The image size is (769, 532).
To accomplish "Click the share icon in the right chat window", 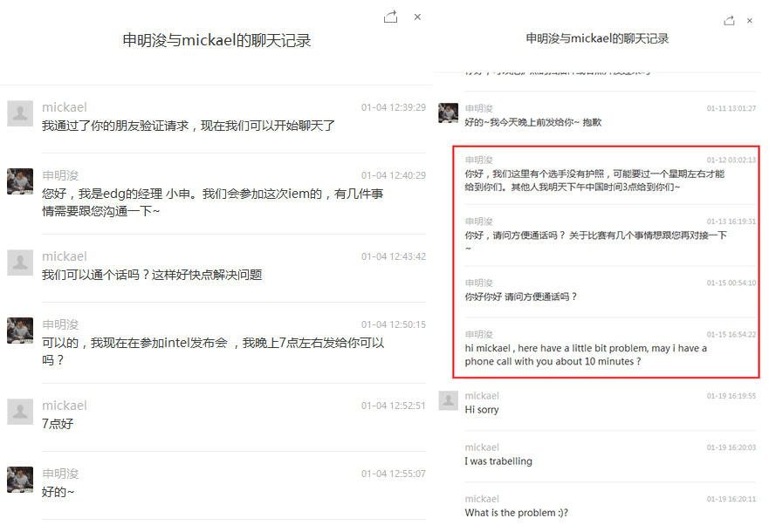I will 729,21.
